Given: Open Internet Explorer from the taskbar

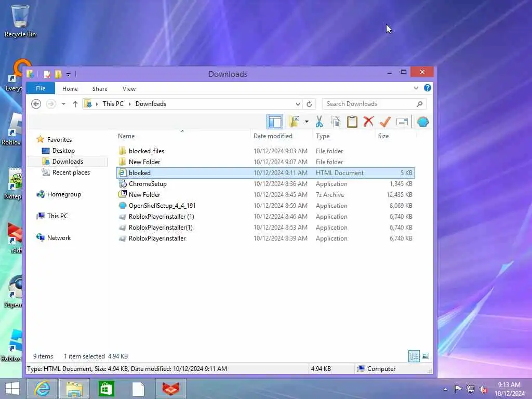Looking at the screenshot, I should point(42,389).
